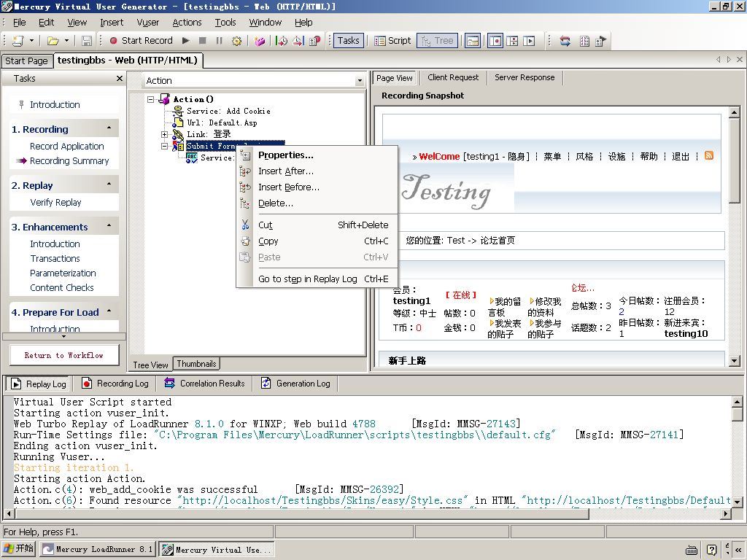This screenshot has height=560, width=747.
Task: Click the Return to Workflow button
Action: pos(64,355)
